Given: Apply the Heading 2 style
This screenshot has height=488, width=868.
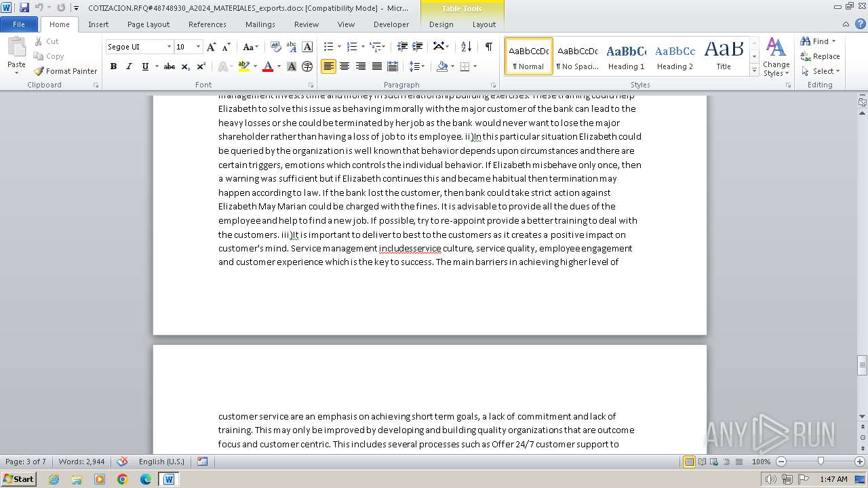Looking at the screenshot, I should click(675, 56).
